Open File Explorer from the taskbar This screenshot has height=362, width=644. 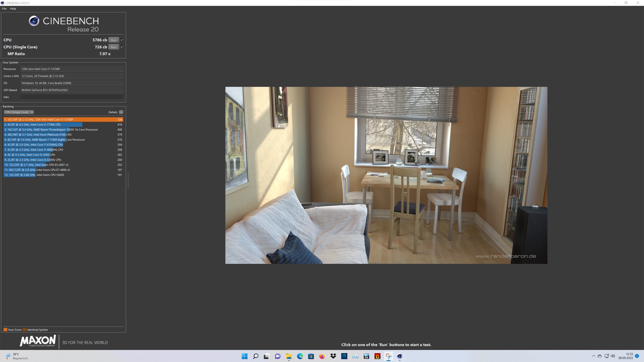(289, 356)
